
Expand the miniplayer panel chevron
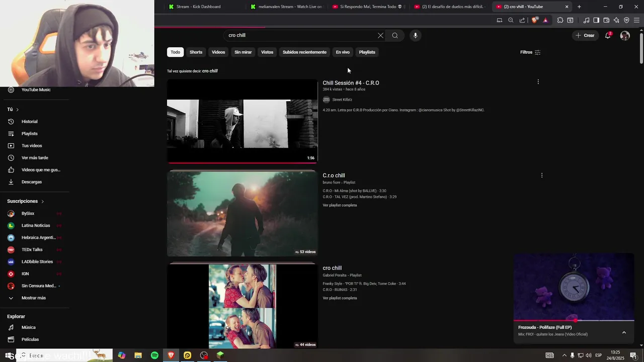pos(624,332)
